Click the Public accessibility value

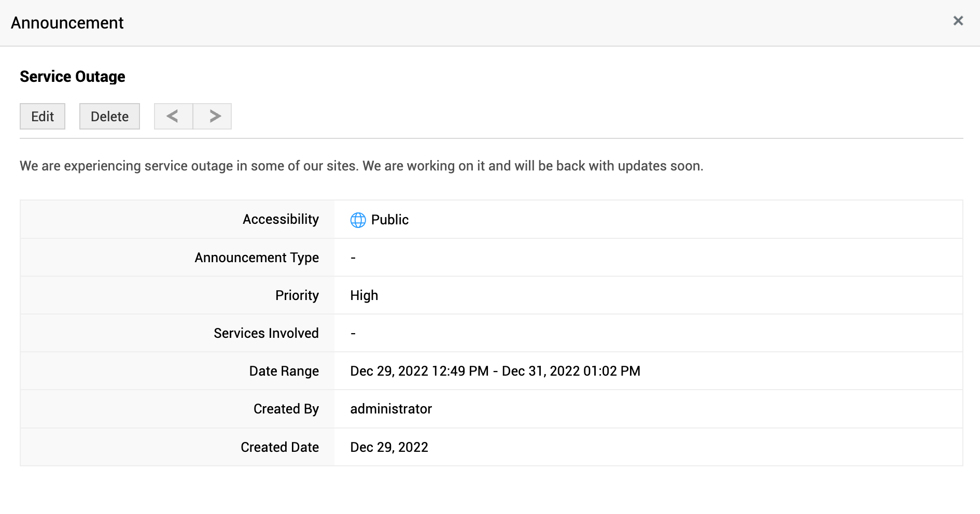click(x=390, y=220)
